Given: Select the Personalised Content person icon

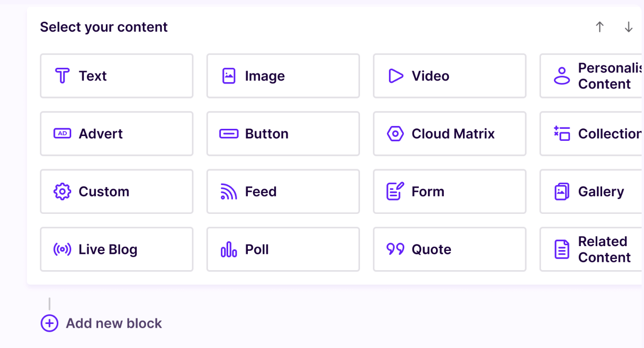Looking at the screenshot, I should [562, 76].
